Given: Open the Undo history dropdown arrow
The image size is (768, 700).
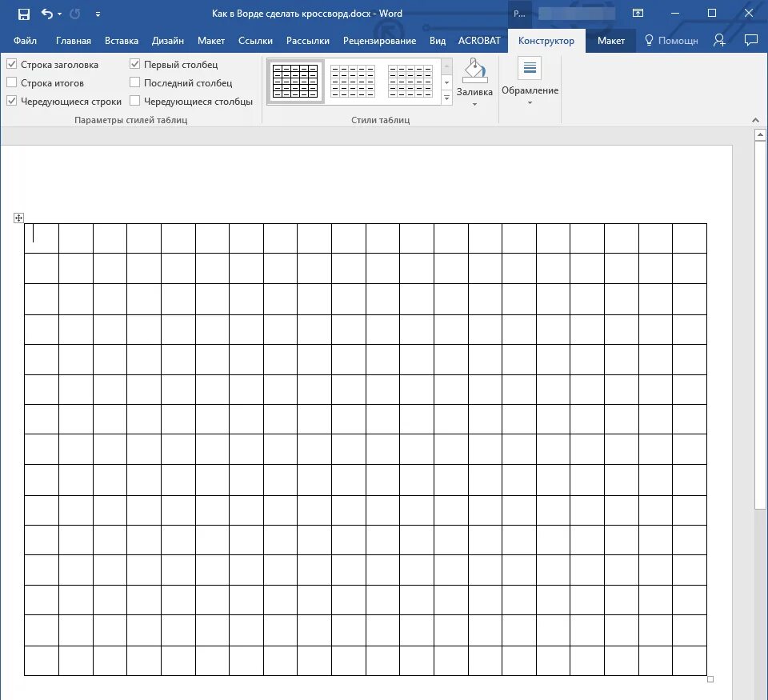Looking at the screenshot, I should [x=60, y=14].
